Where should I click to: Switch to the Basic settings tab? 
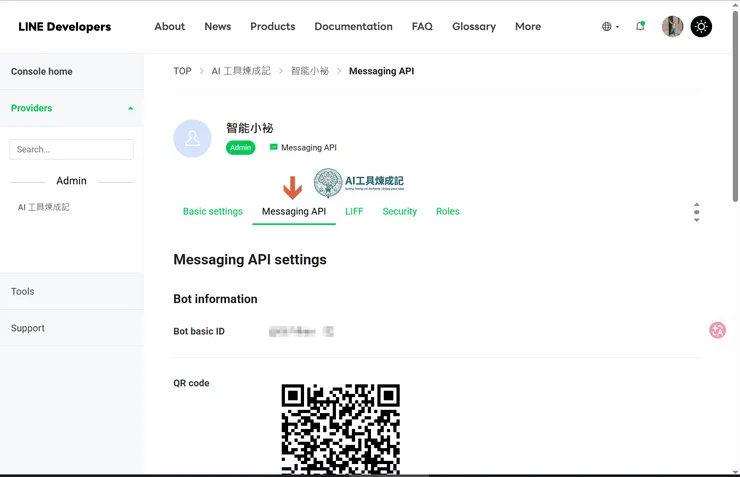[213, 211]
